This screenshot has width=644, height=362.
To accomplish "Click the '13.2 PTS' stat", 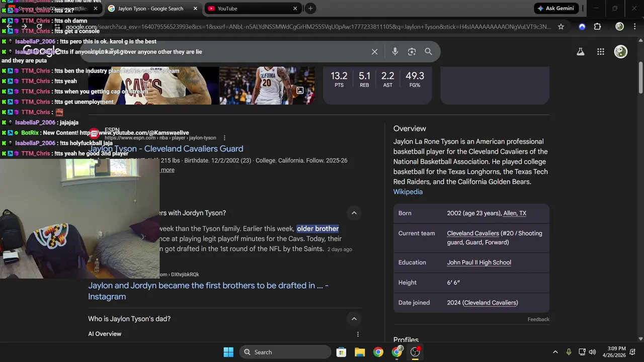I will coord(339,79).
